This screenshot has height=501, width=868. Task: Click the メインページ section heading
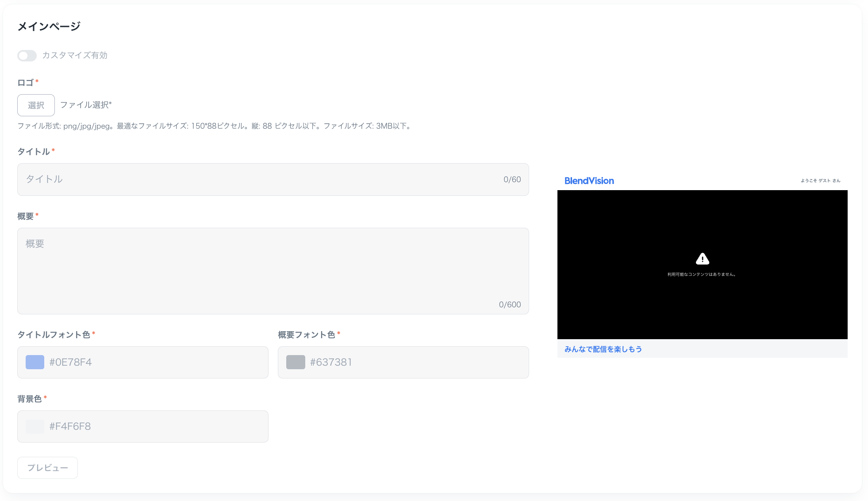tap(49, 27)
